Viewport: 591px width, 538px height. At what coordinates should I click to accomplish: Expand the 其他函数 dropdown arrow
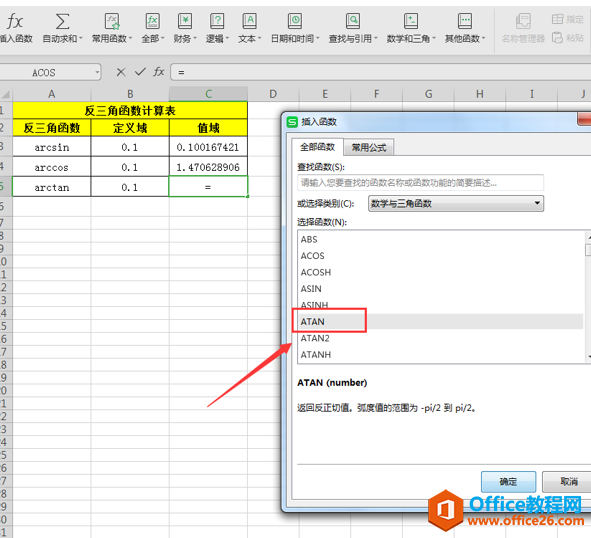point(484,38)
